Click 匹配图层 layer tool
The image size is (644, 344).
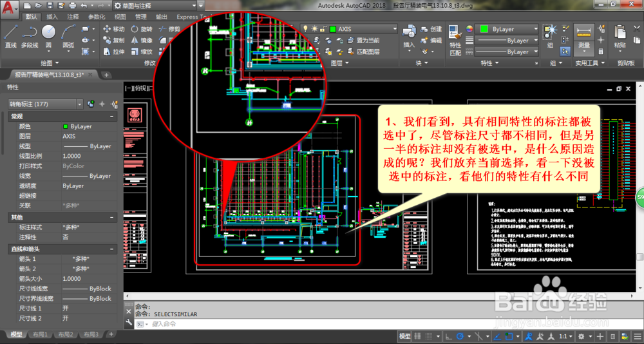pyautogui.click(x=363, y=52)
